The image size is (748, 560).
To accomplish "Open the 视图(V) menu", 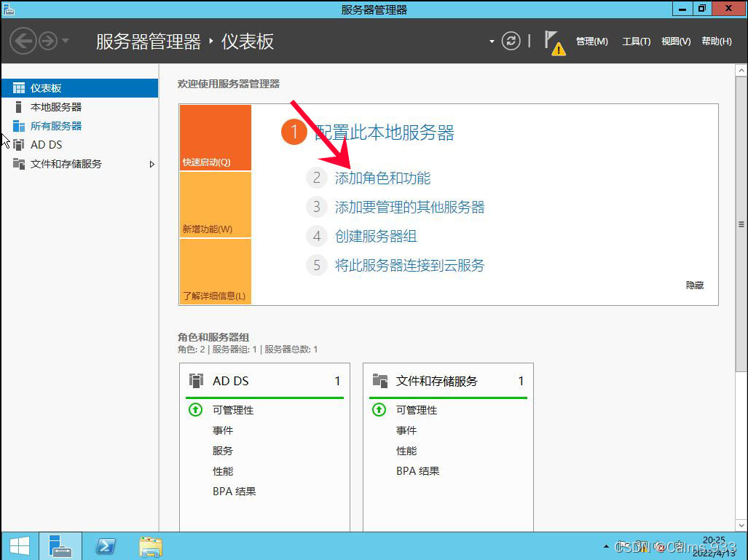I will click(x=676, y=42).
